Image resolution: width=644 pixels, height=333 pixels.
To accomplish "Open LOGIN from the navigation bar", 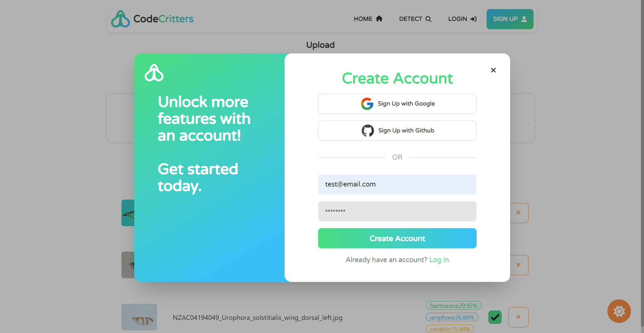I will tap(462, 19).
